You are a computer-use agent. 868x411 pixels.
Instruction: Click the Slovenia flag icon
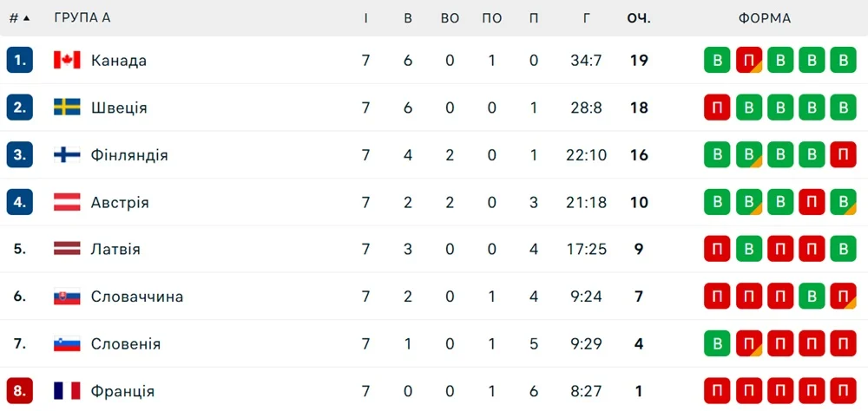coord(67,344)
